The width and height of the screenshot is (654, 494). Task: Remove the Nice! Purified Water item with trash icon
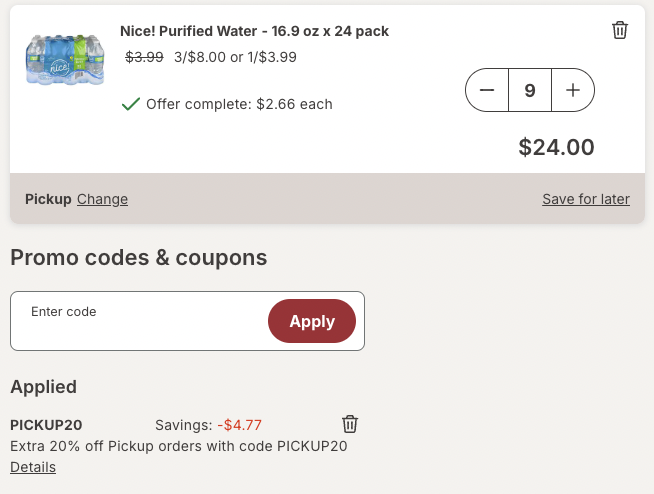pos(620,30)
